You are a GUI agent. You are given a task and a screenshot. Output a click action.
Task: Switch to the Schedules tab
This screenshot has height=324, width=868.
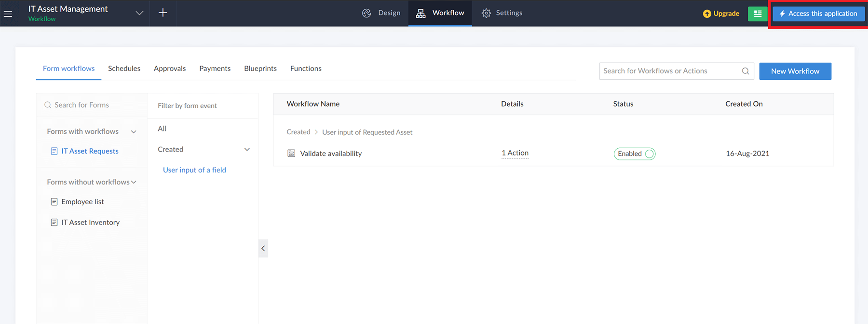pos(124,69)
